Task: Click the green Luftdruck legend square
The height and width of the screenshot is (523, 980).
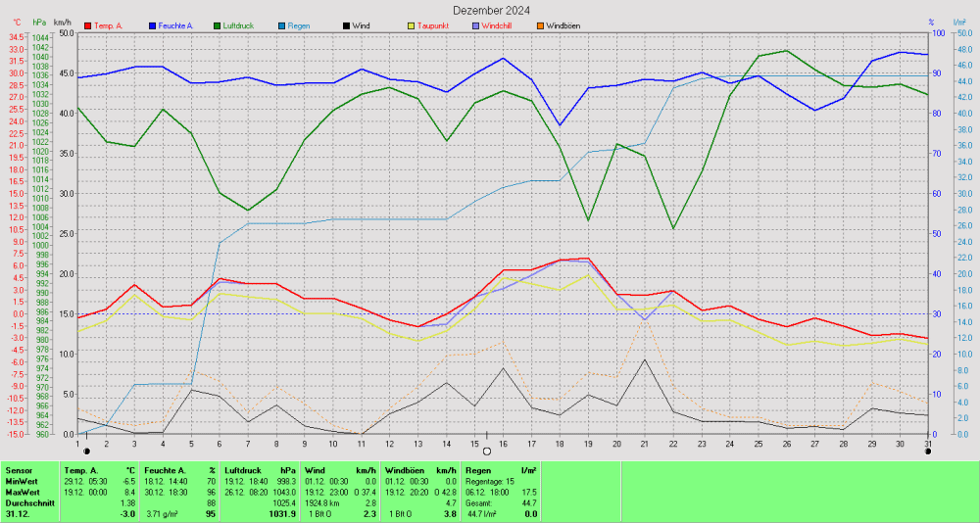Action: tap(218, 24)
